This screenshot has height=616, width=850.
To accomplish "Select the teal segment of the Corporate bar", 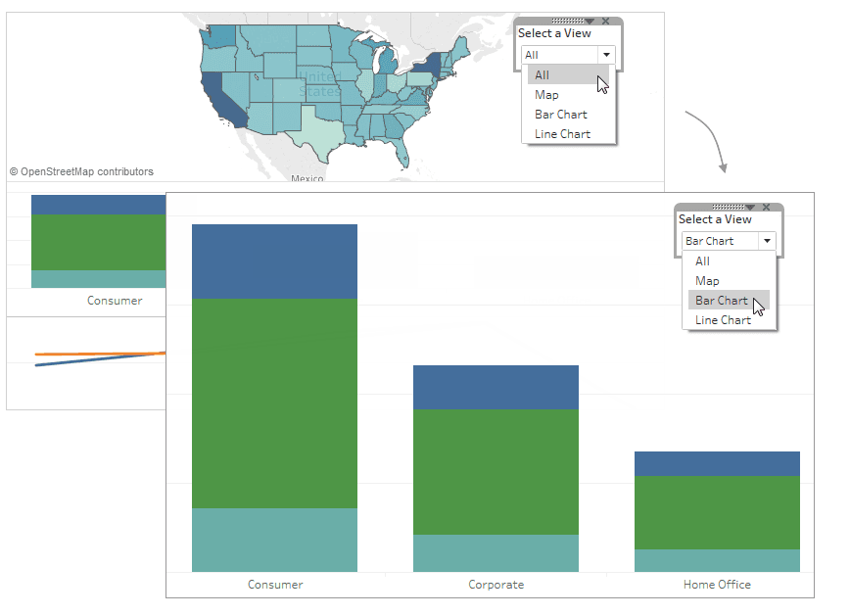I will pos(496,553).
